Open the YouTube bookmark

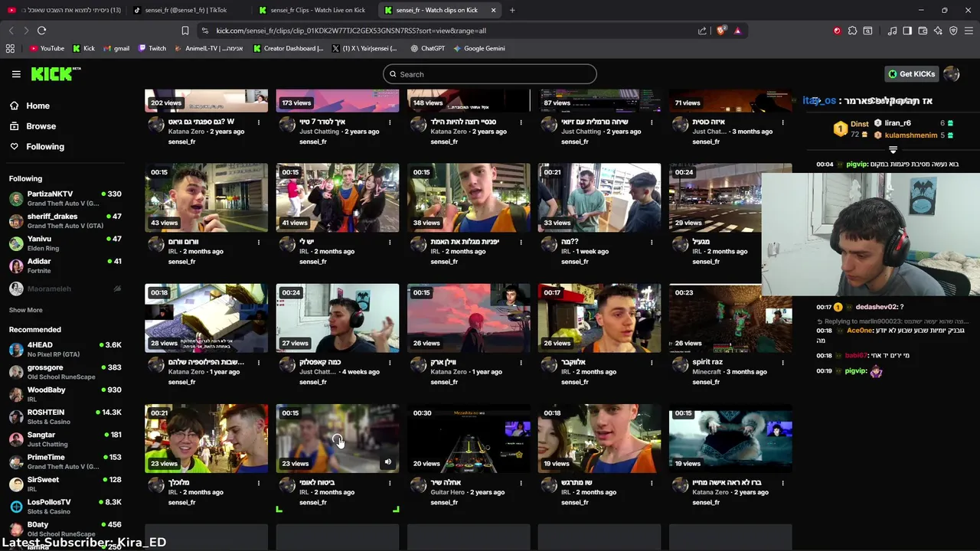[x=47, y=48]
